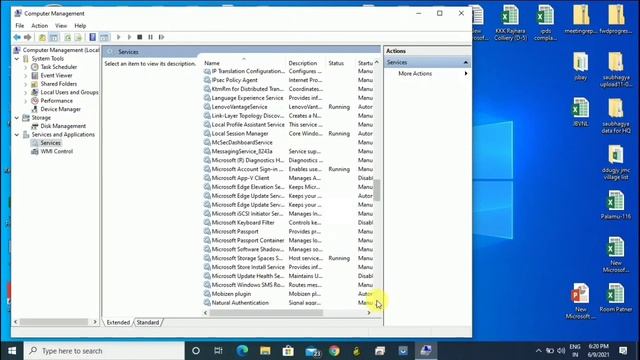Click the services list horizontal scrollbar
Viewport: 640px width, 360px height.
[x=266, y=313]
